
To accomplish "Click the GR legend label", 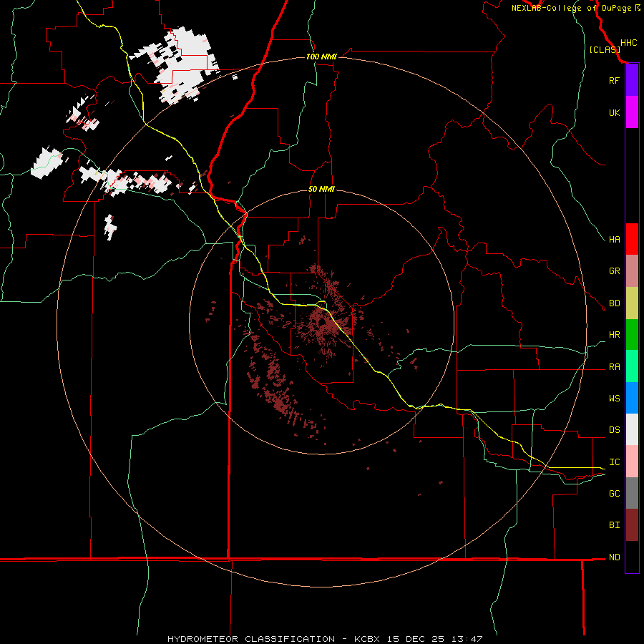I will click(x=614, y=271).
